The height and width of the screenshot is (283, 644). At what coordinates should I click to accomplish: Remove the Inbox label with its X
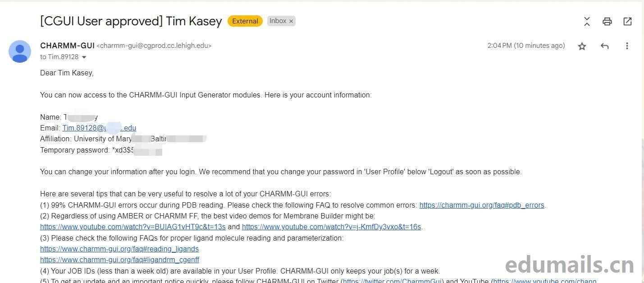[x=291, y=21]
